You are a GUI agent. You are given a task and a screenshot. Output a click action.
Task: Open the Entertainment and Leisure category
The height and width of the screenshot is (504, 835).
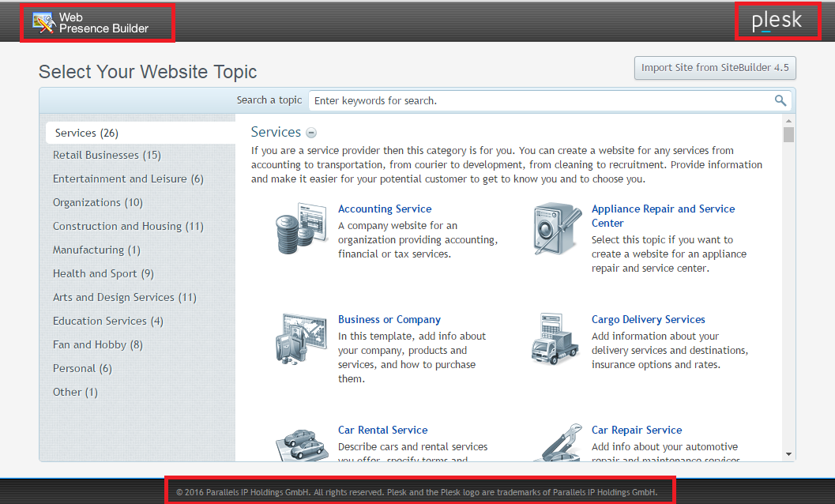128,179
